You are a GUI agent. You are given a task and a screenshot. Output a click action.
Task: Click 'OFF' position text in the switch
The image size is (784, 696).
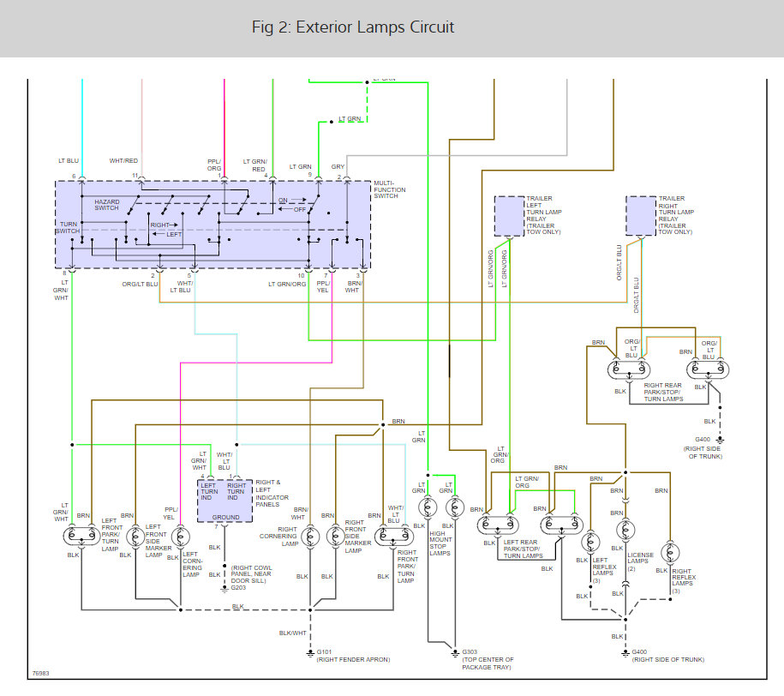[x=300, y=210]
